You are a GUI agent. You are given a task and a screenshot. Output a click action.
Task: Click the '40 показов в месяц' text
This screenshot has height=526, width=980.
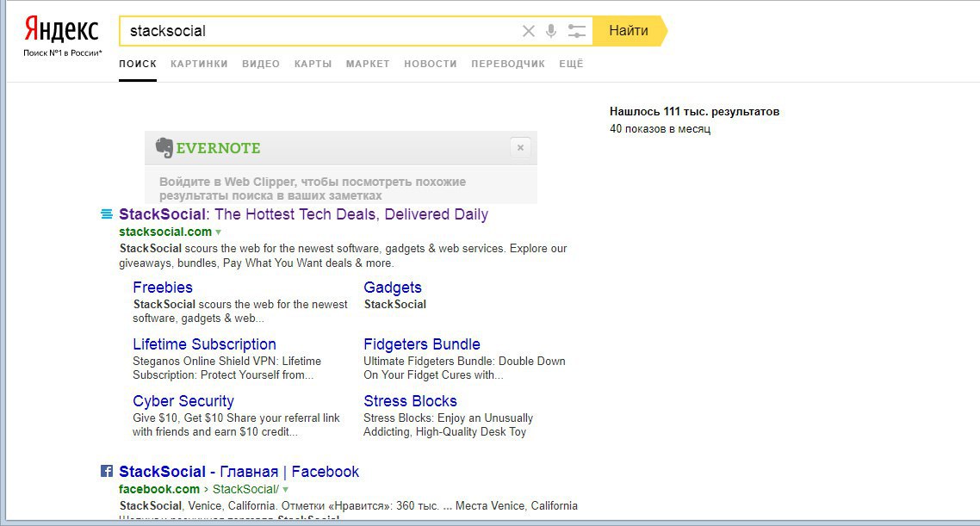point(660,128)
